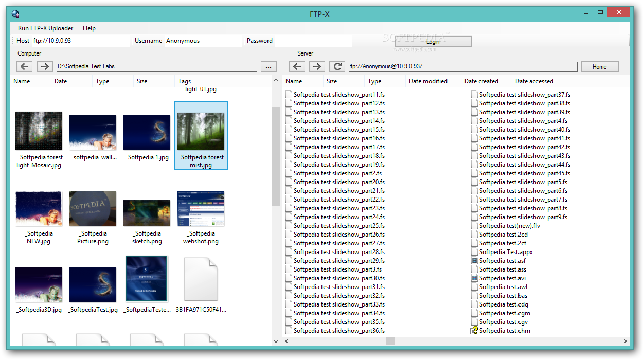
Task: Select Softpedia test.avi file icon
Action: click(x=474, y=278)
